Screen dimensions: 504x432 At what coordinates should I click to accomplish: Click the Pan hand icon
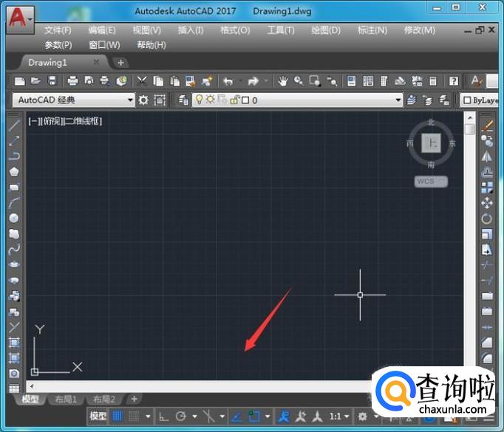pos(282,81)
